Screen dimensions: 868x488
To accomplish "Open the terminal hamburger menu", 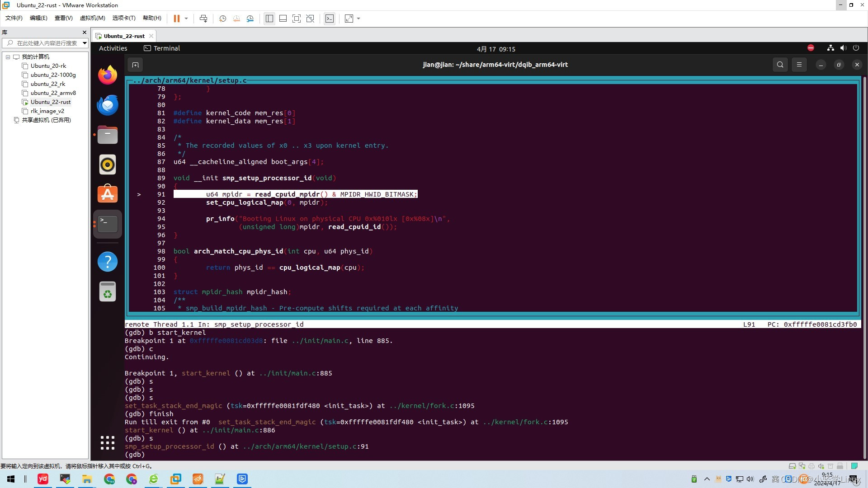I will [x=799, y=65].
